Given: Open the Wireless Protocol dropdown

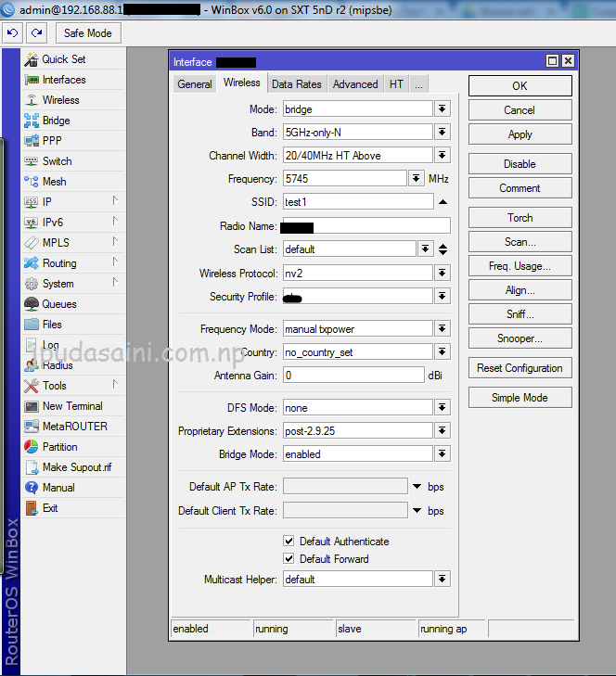Looking at the screenshot, I should [443, 273].
